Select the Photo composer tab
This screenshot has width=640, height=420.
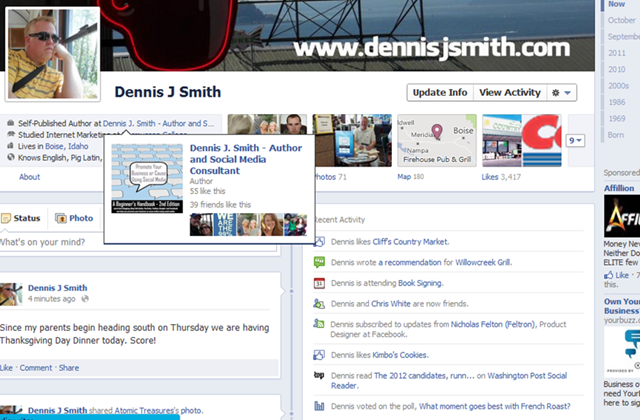74,218
